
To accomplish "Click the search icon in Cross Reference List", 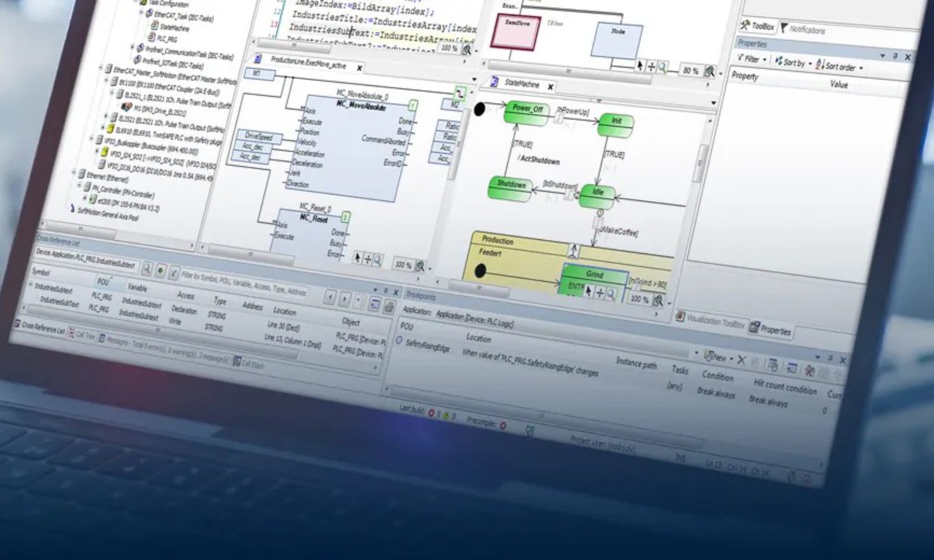I will coord(147,268).
